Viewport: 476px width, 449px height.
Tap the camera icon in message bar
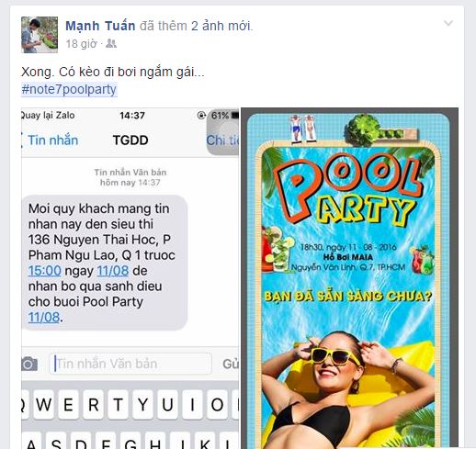coord(29,364)
